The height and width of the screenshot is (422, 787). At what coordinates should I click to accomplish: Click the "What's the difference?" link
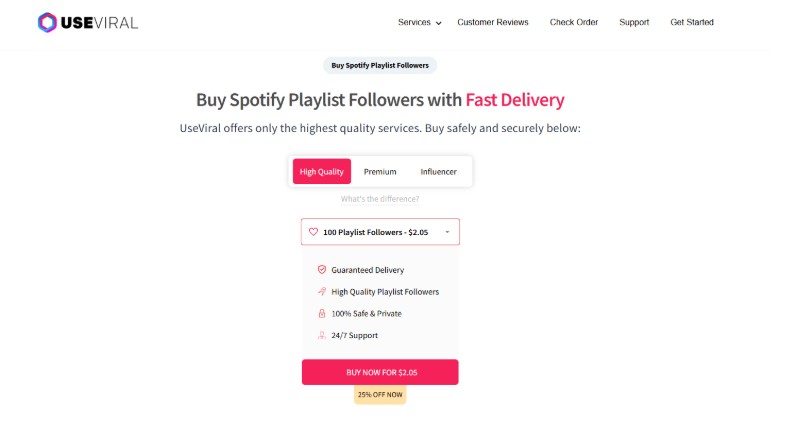380,199
